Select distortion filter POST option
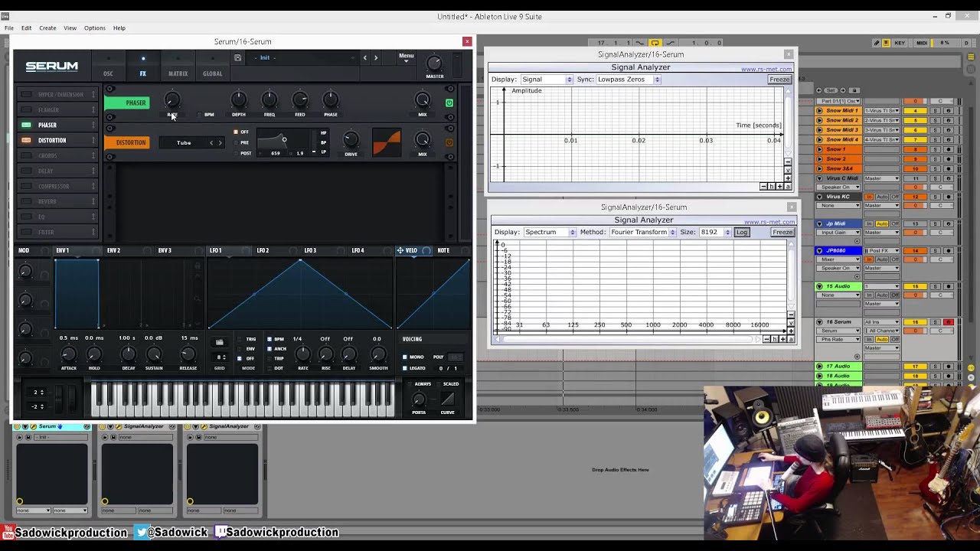Viewport: 980px width, 551px height. pos(237,153)
